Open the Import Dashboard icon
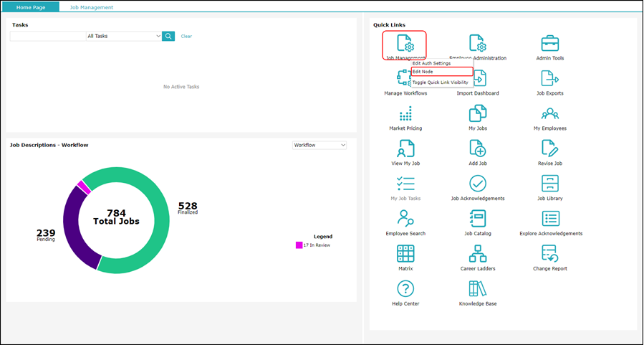This screenshot has width=644, height=345. point(479,78)
